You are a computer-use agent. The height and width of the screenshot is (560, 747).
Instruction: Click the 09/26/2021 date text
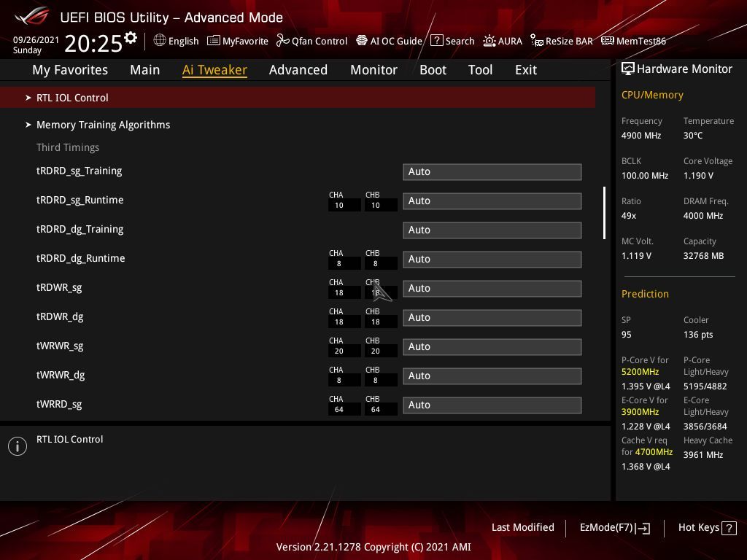click(36, 40)
